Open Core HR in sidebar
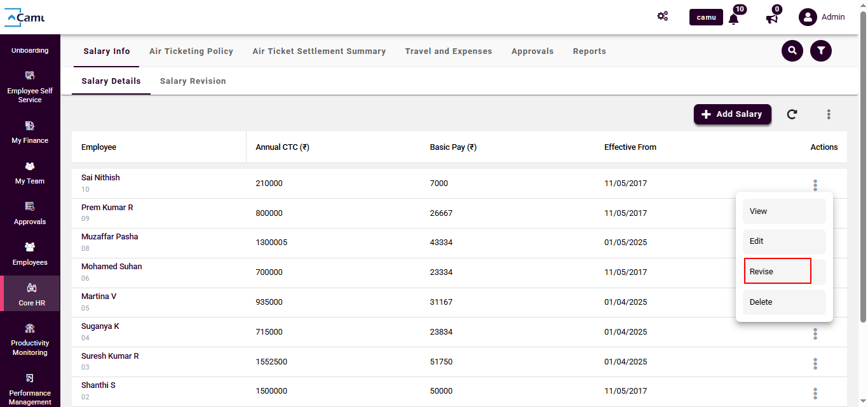868x407 pixels. click(31, 294)
